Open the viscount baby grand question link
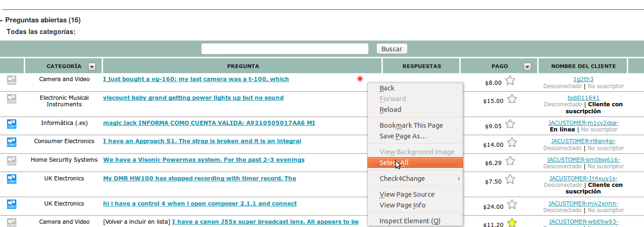 [193, 98]
